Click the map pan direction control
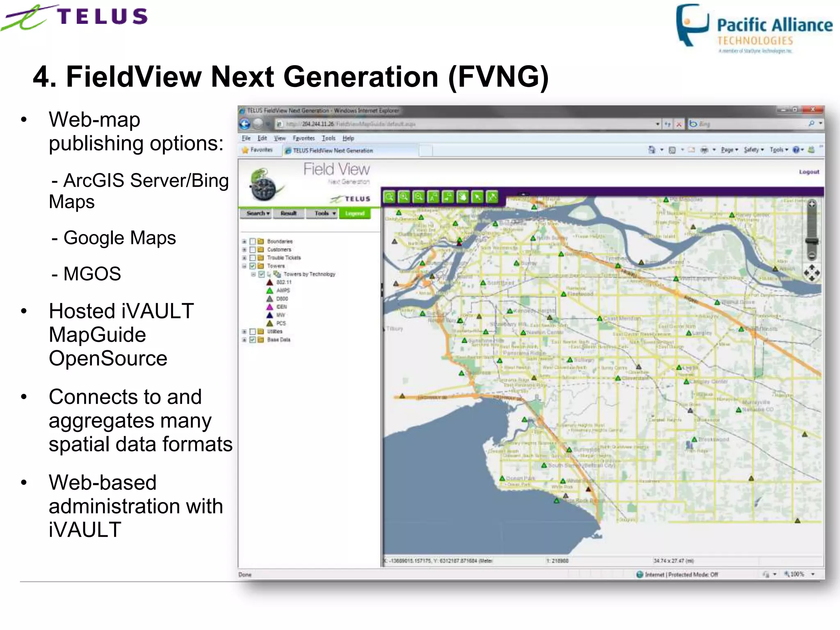 click(x=812, y=273)
